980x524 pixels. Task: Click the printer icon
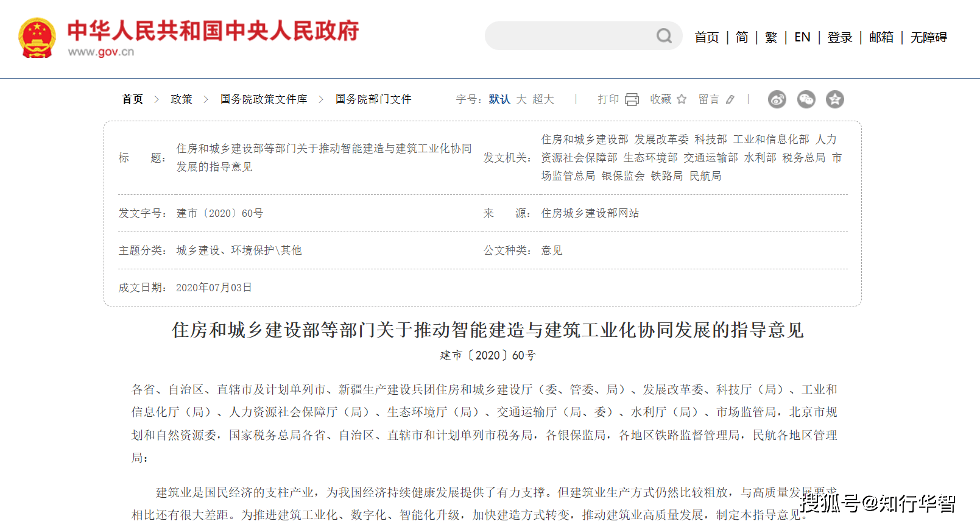(632, 99)
